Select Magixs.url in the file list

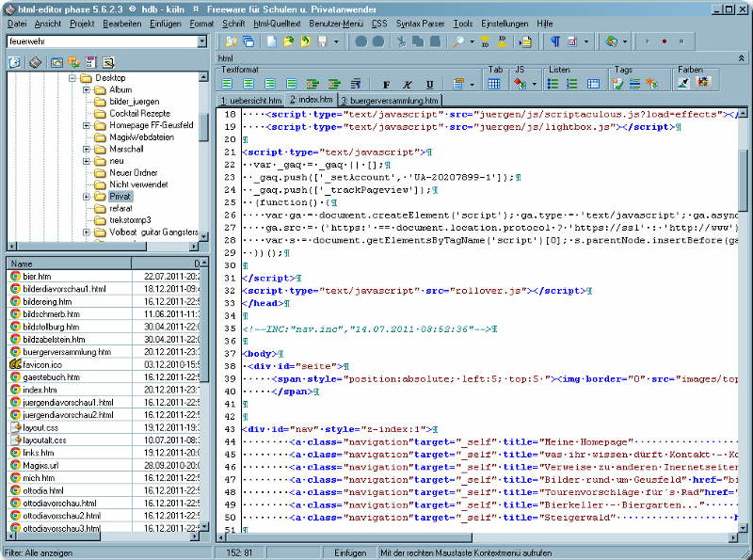pos(40,465)
